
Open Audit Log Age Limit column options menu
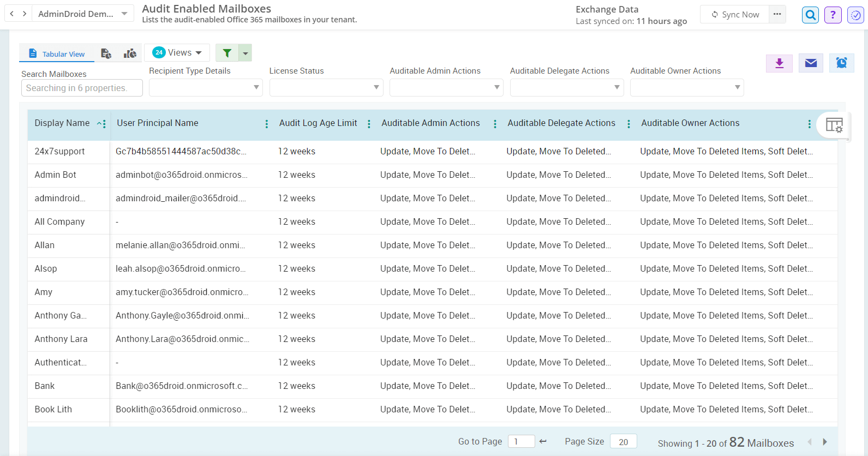pos(369,124)
